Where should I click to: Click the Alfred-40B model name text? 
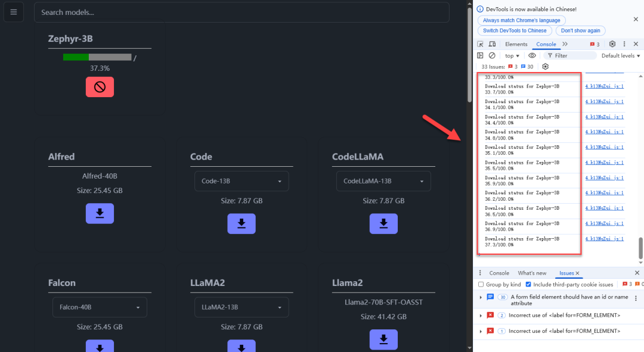(100, 176)
